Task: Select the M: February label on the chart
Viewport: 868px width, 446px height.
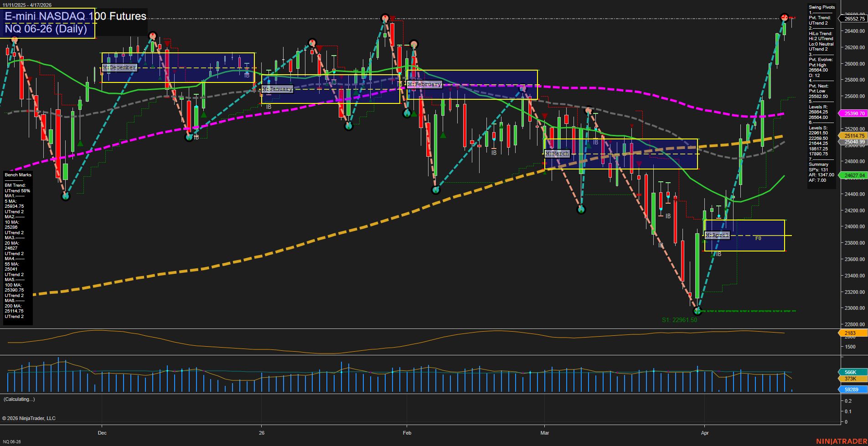Action: [425, 84]
